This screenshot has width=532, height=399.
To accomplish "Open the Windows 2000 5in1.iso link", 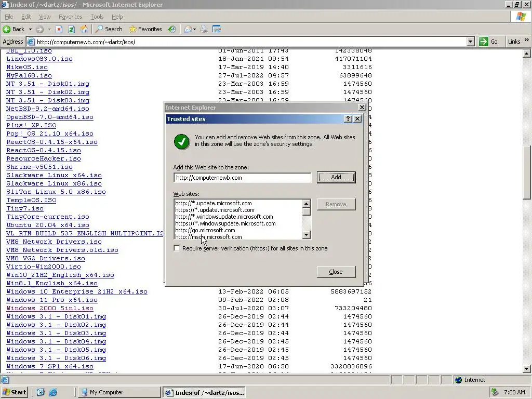I will [x=50, y=309].
